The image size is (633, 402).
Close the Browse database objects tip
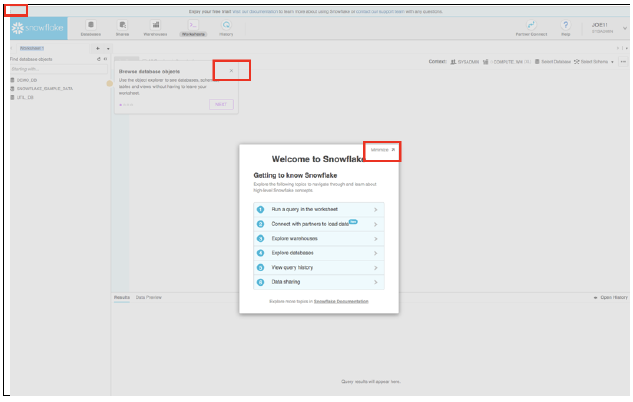pos(231,71)
